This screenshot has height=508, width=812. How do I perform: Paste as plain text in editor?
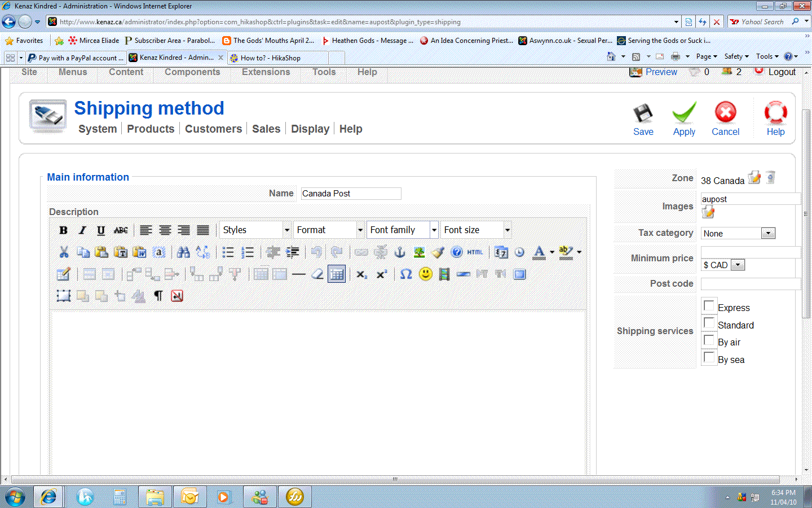121,252
